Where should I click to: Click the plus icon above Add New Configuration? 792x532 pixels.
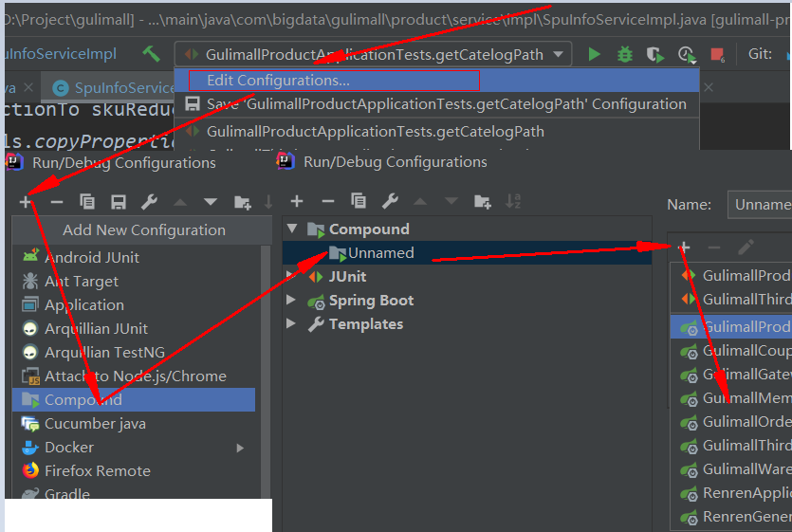click(x=26, y=201)
